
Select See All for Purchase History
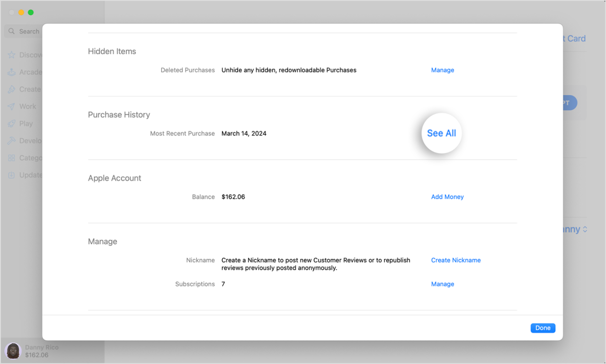(x=441, y=133)
